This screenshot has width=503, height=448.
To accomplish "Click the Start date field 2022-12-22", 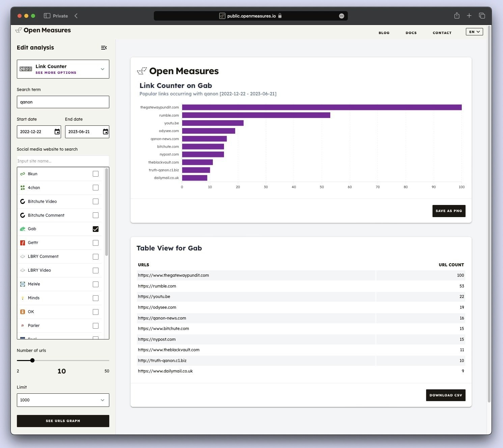I will pos(39,132).
